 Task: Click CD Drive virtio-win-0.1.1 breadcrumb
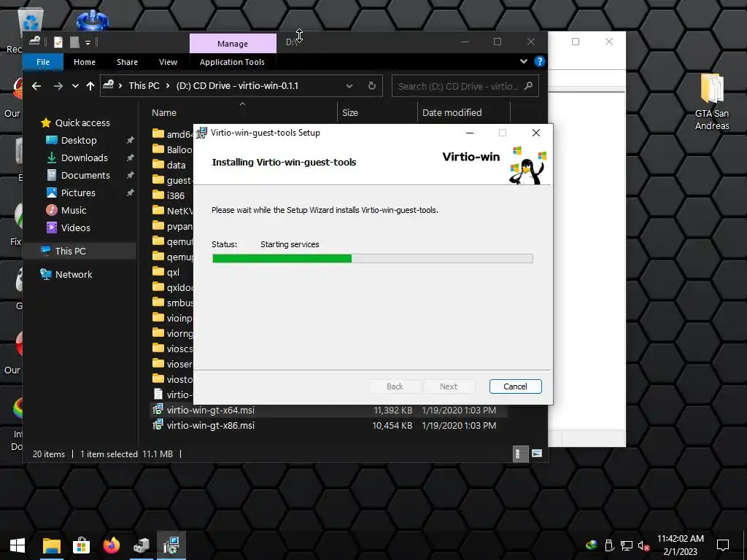click(x=237, y=86)
